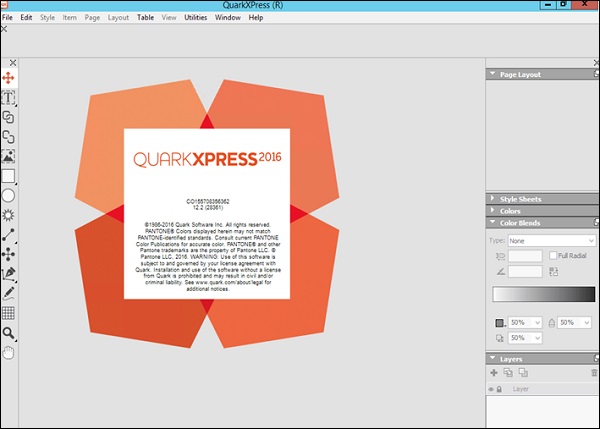Expand the Style Sheets panel

click(493, 198)
